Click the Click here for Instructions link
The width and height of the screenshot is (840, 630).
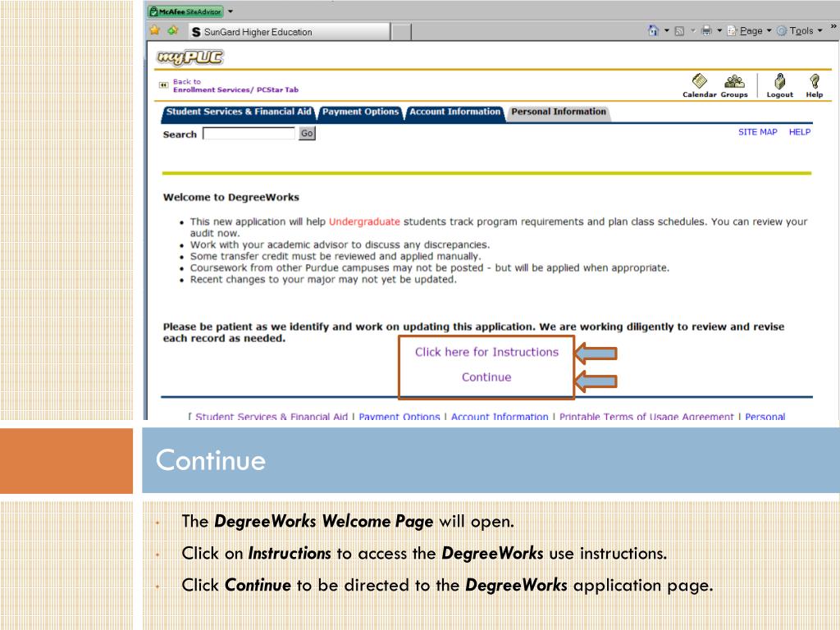pyautogui.click(x=486, y=352)
